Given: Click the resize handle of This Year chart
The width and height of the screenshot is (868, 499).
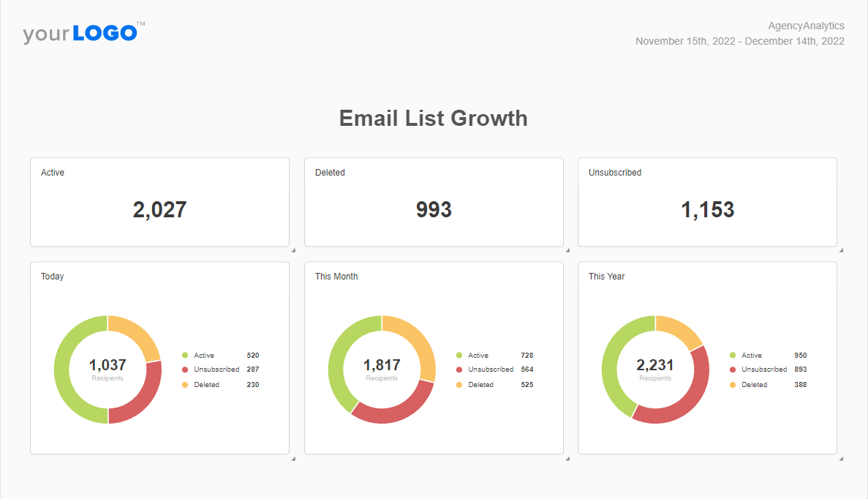Looking at the screenshot, I should [841, 459].
